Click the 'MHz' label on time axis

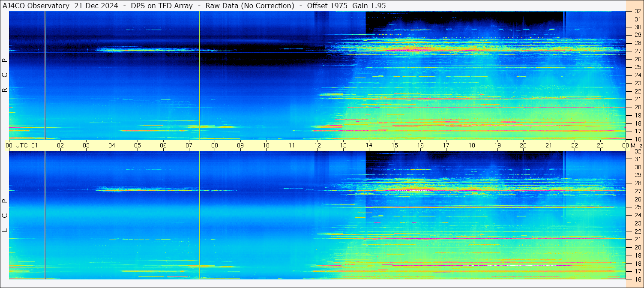pyautogui.click(x=637, y=145)
